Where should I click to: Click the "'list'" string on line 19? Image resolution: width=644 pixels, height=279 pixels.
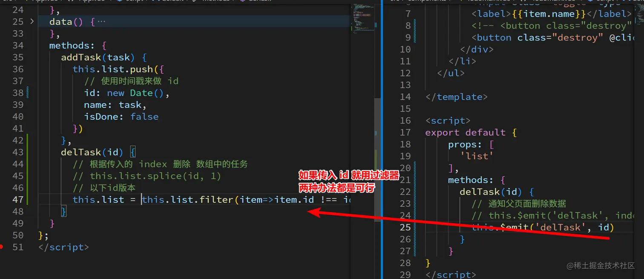click(477, 156)
